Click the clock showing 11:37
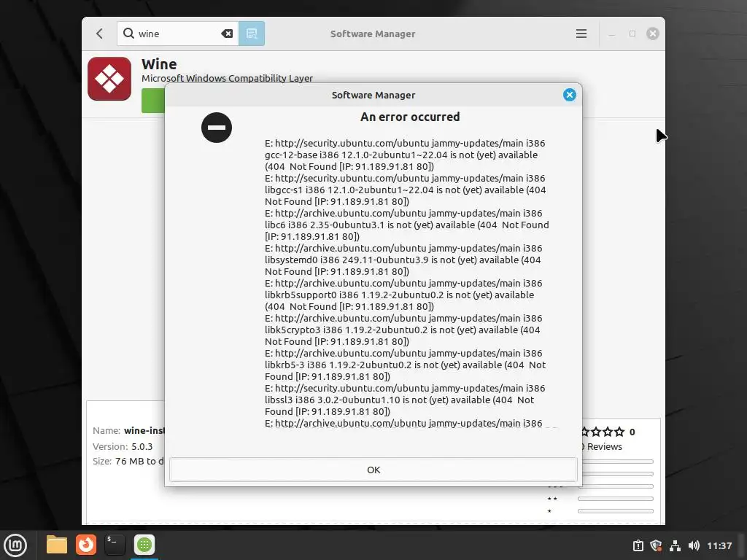Viewport: 747px width, 560px height. point(719,545)
